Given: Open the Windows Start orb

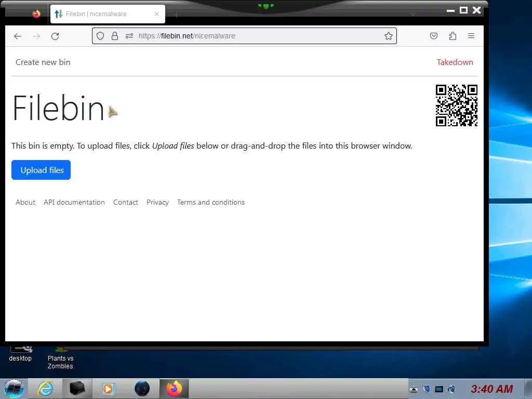Looking at the screenshot, I should [14, 389].
